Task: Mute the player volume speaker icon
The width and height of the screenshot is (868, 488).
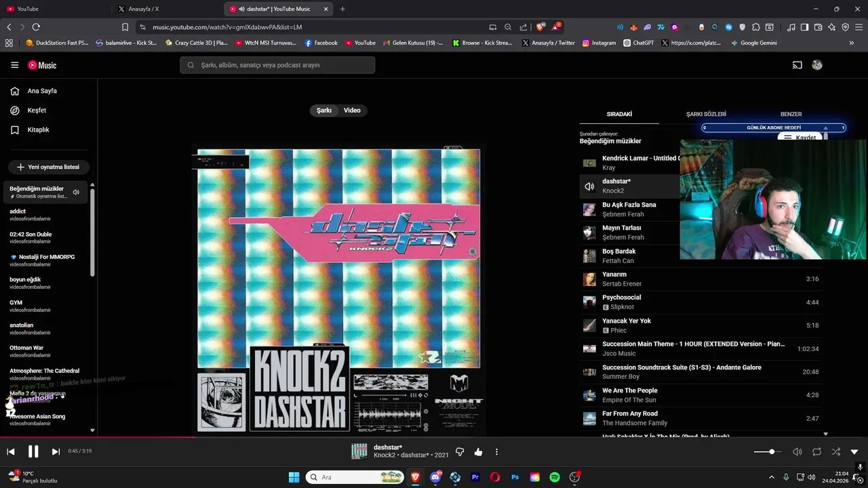Action: (x=797, y=451)
